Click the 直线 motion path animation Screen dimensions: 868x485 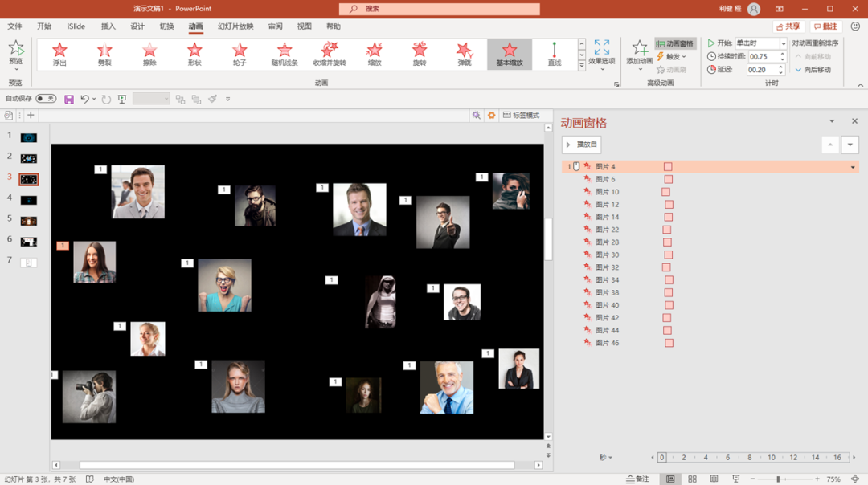point(554,54)
